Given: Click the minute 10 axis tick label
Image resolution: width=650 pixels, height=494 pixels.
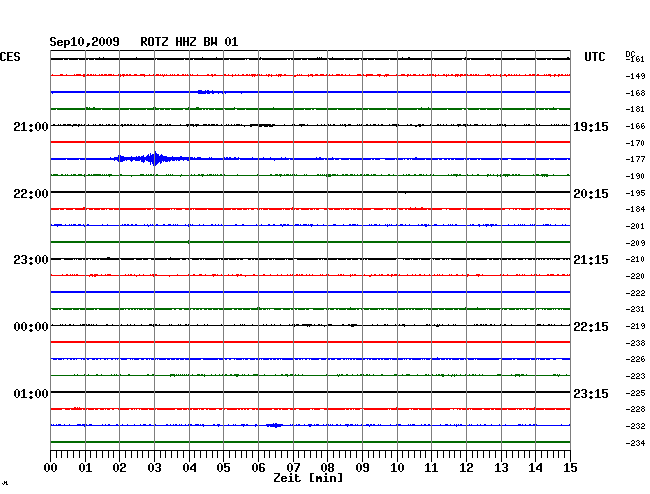Looking at the screenshot, I should click(x=397, y=468).
